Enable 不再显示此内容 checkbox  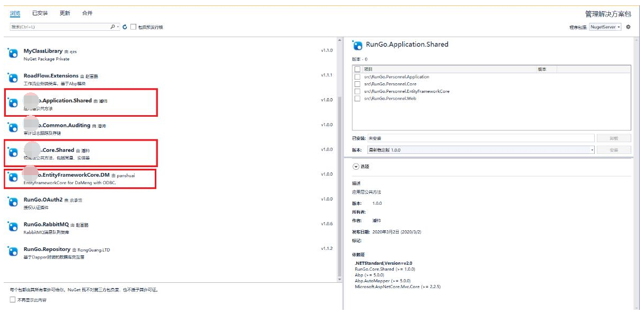[13, 300]
